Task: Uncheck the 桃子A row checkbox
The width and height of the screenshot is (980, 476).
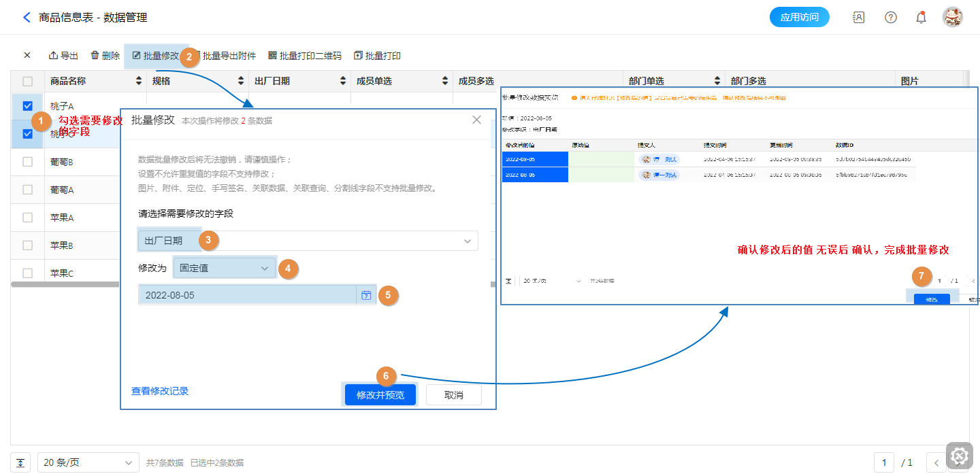Action: (x=27, y=106)
